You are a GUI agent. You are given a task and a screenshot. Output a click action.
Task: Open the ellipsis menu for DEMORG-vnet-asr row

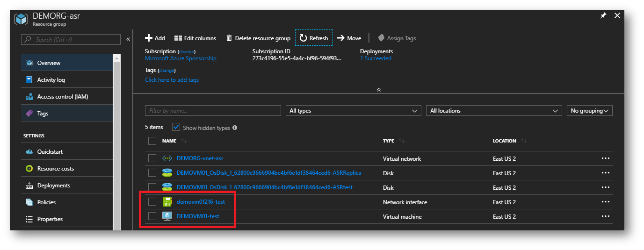click(x=606, y=158)
